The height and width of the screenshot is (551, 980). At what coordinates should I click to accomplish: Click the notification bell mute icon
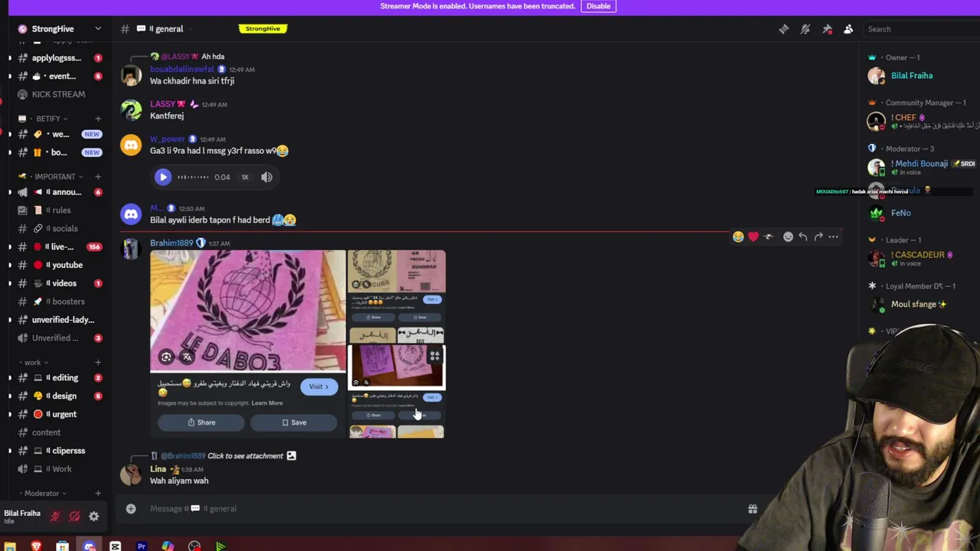(x=805, y=29)
